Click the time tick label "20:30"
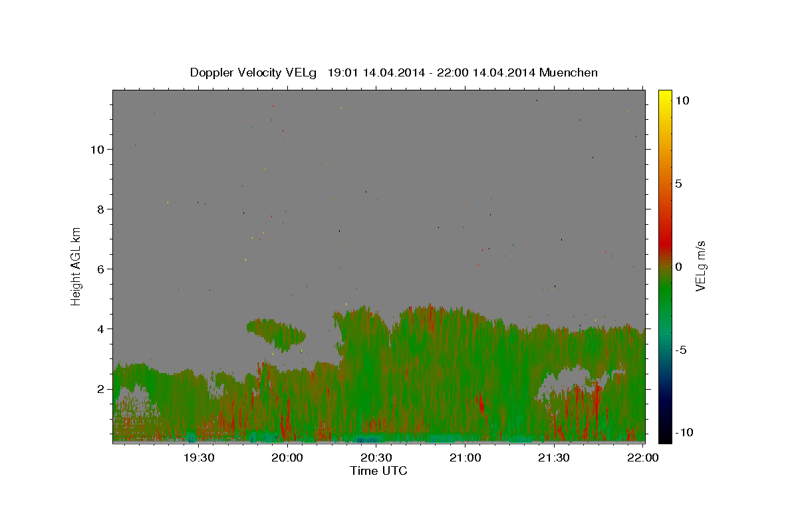Image resolution: width=798 pixels, height=532 pixels. [x=376, y=458]
